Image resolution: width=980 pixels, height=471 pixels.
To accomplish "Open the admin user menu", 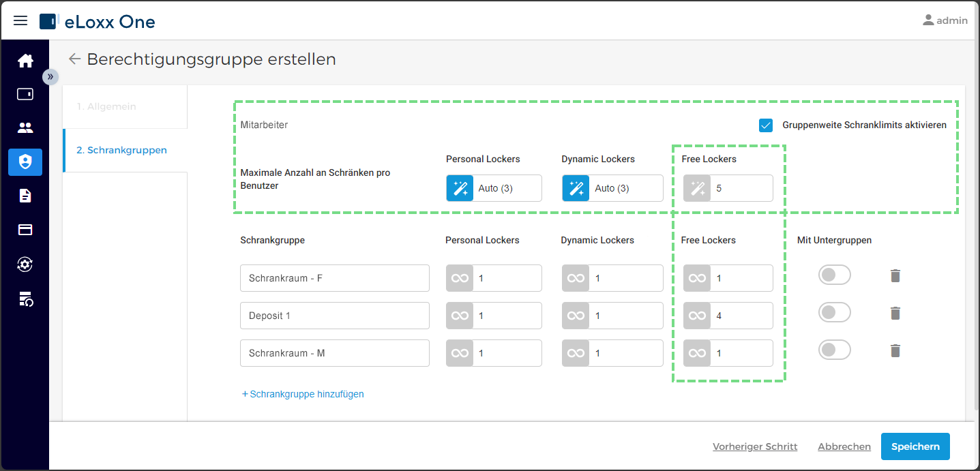I will click(945, 20).
